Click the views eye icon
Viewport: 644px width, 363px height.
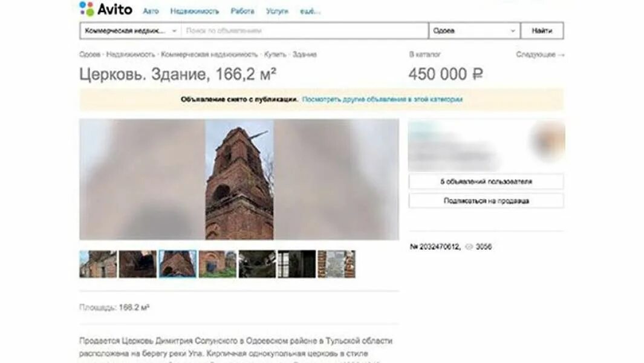(469, 247)
